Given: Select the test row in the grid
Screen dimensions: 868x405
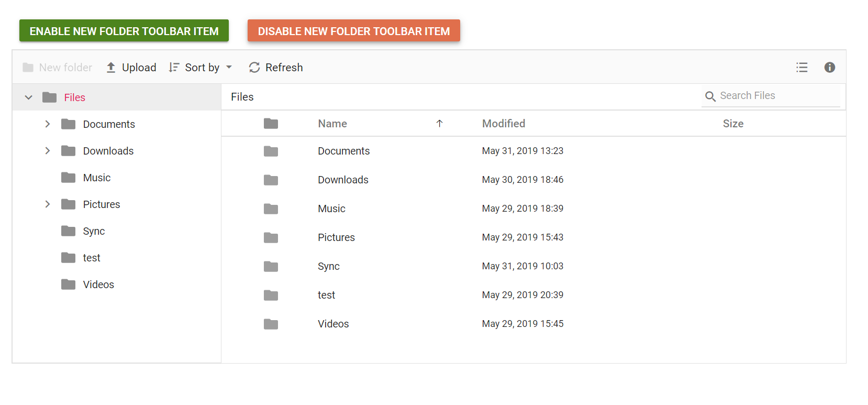Looking at the screenshot, I should (533, 295).
